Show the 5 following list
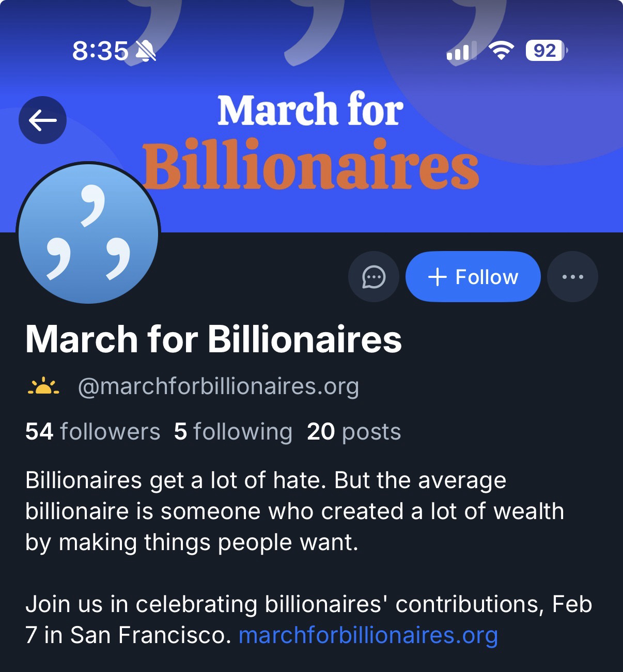Screen dimensions: 623x672 [233, 431]
